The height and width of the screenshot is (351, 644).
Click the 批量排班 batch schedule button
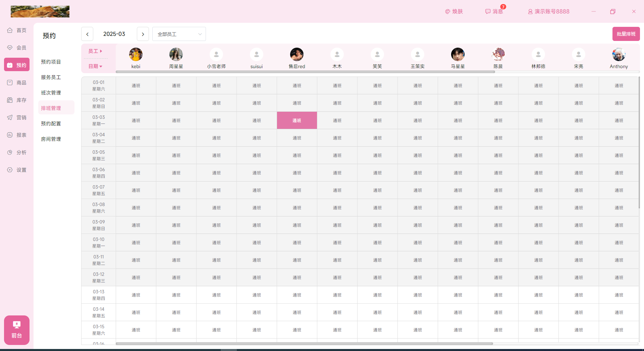(626, 34)
